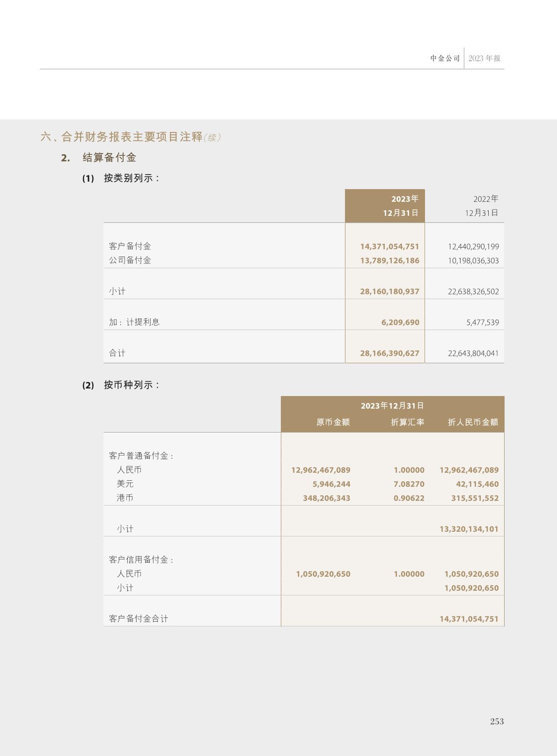Screen dimensions: 557x756
Task: Click the 美元 exchange rate 7.08270
Action: (x=409, y=484)
